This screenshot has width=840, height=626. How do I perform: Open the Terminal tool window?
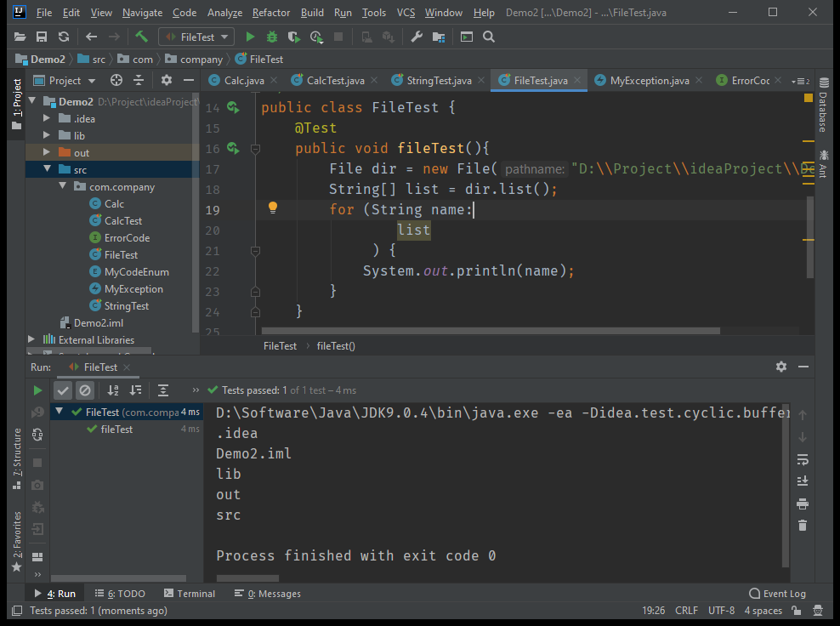coord(190,594)
